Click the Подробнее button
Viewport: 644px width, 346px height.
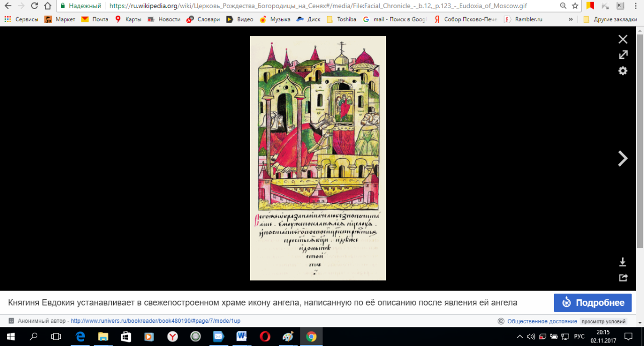pyautogui.click(x=593, y=303)
